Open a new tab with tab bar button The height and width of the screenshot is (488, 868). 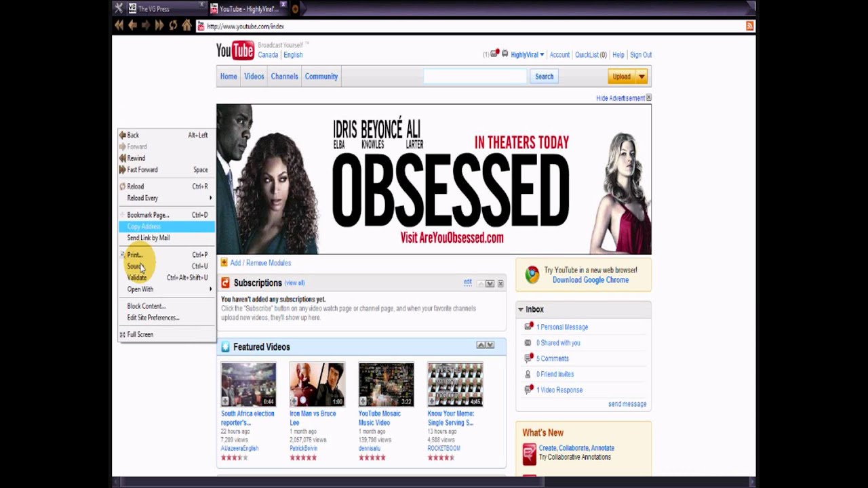[x=295, y=9]
